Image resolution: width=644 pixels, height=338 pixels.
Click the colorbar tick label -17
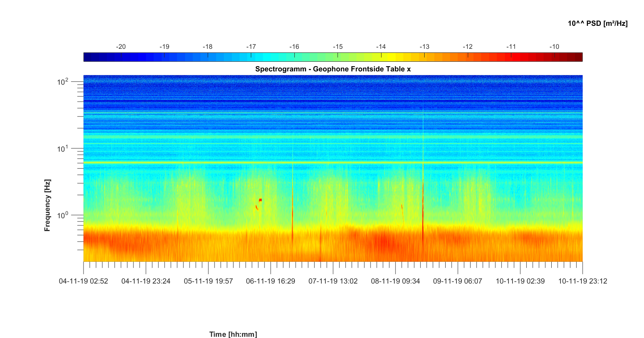click(x=251, y=47)
